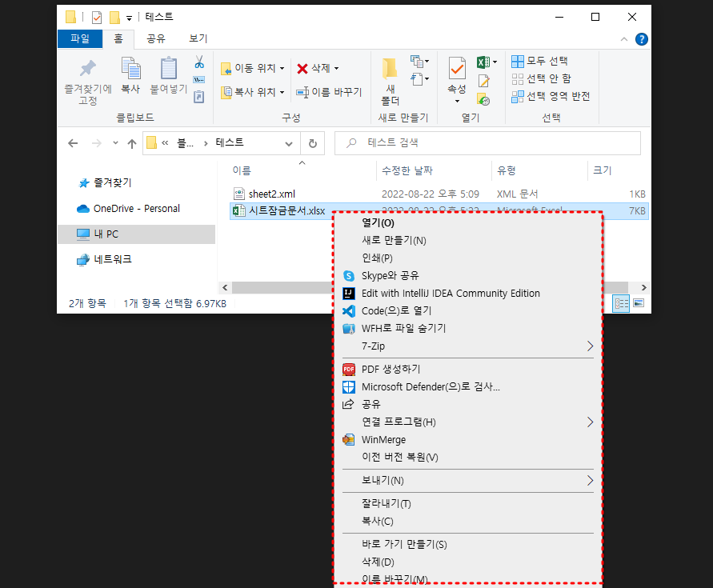Open the recent locations dropdown arrow
This screenshot has width=713, height=588.
[x=115, y=143]
